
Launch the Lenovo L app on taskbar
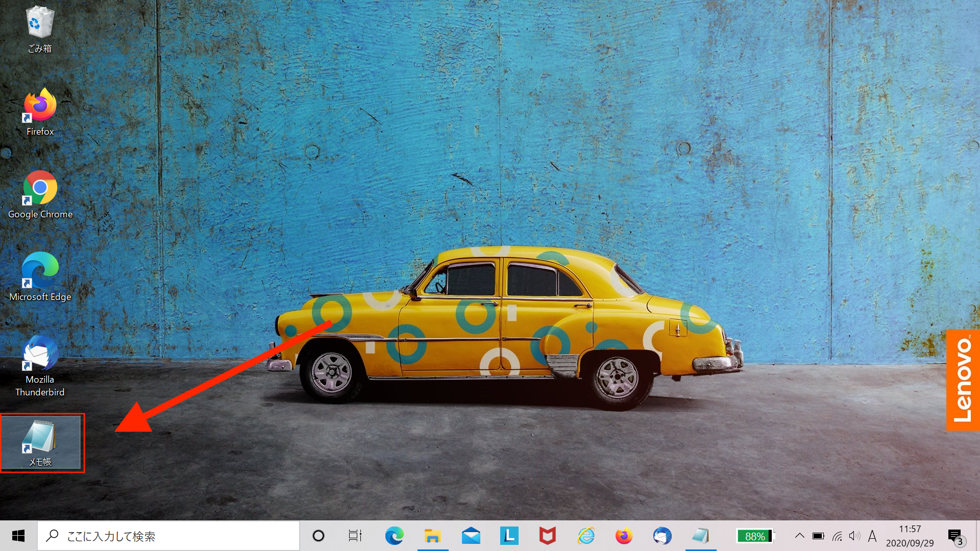[x=509, y=536]
